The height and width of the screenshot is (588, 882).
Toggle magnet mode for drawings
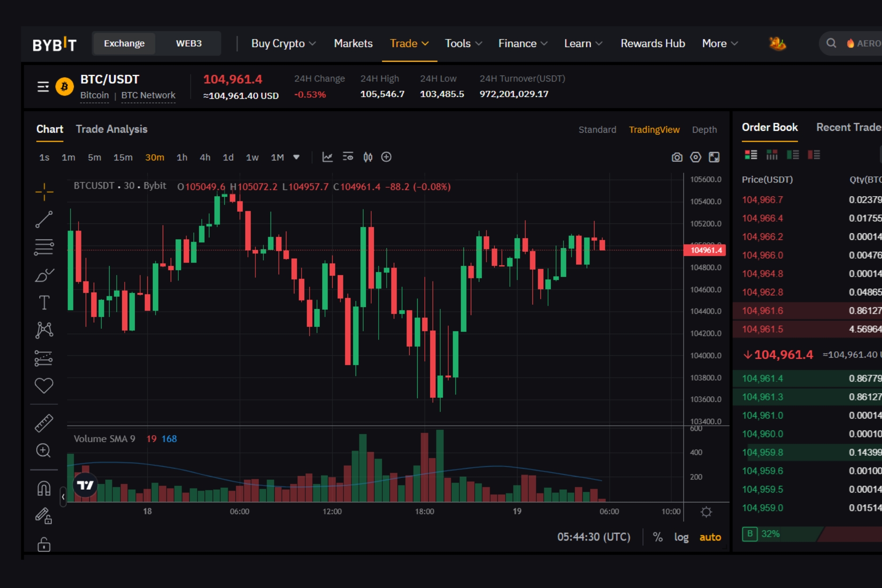tap(44, 488)
